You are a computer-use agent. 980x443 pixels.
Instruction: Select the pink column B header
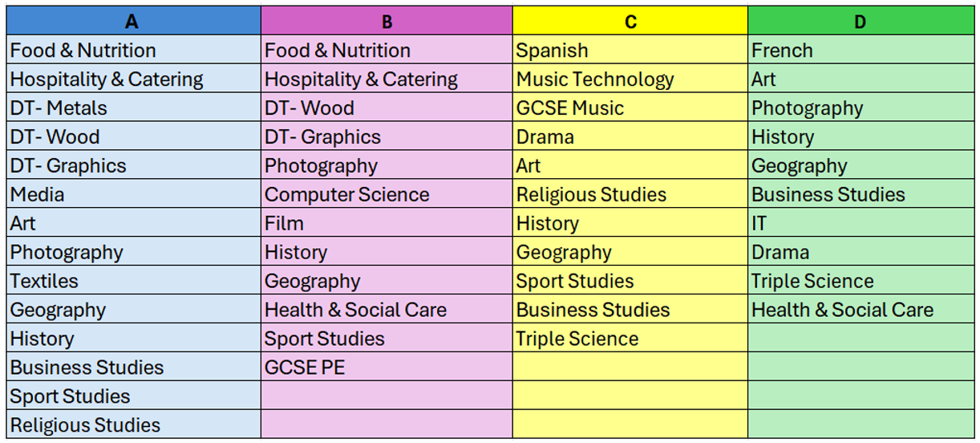coord(387,21)
